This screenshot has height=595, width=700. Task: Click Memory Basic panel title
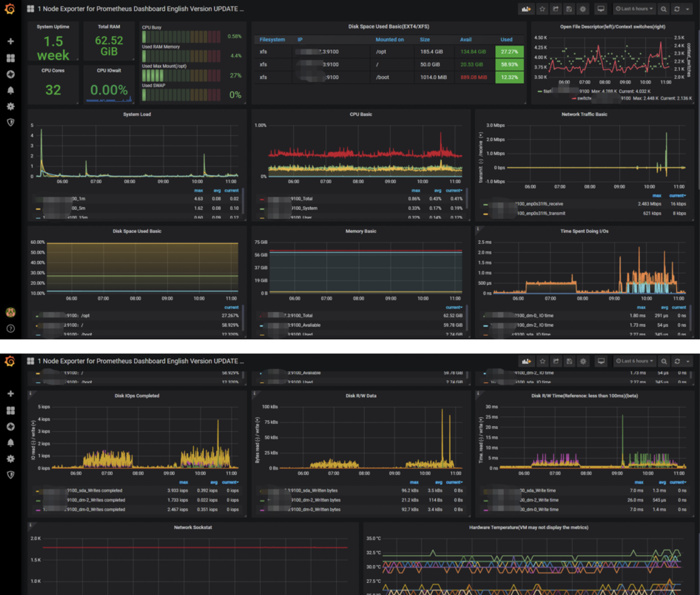click(x=361, y=231)
